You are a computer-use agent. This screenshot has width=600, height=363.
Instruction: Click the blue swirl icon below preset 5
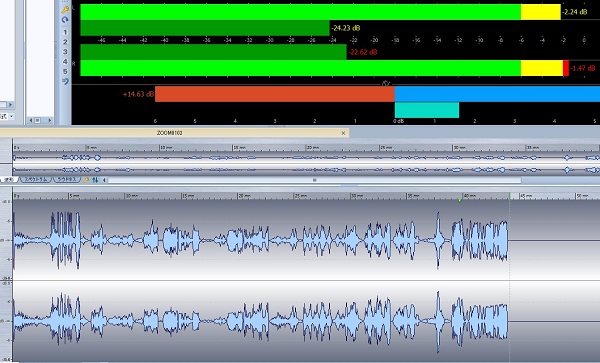pos(65,81)
